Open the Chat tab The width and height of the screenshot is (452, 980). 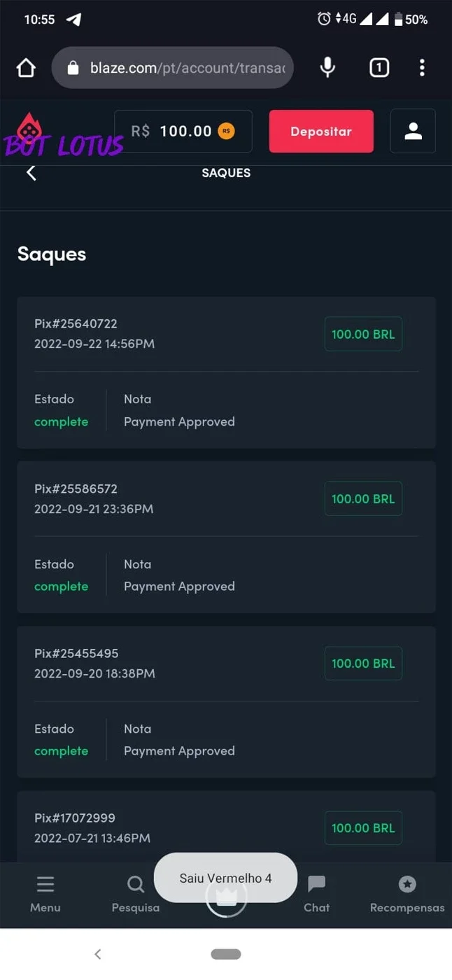[316, 894]
